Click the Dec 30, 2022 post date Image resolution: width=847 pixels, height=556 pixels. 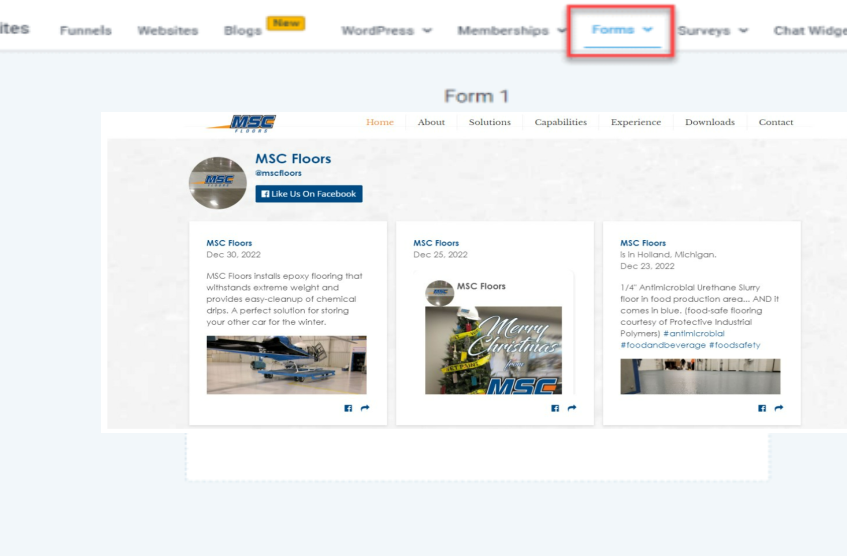[233, 254]
